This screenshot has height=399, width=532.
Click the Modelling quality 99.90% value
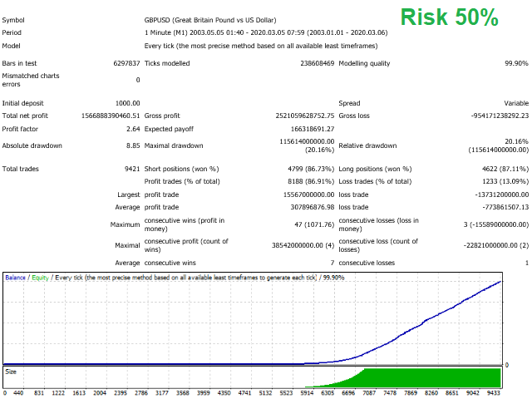[x=515, y=63]
